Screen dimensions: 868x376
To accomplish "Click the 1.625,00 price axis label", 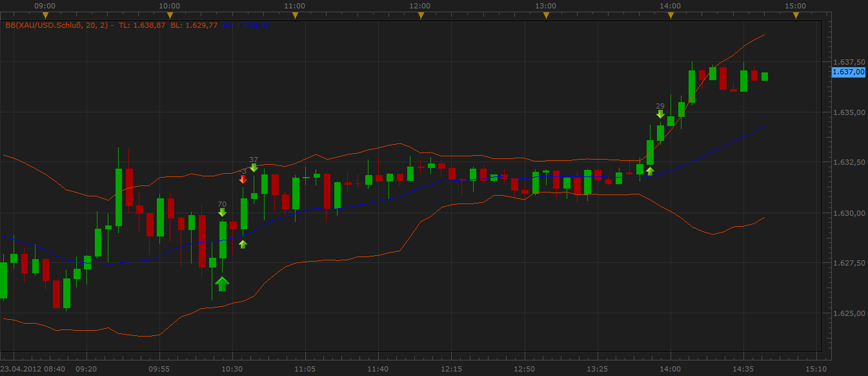I will click(849, 313).
